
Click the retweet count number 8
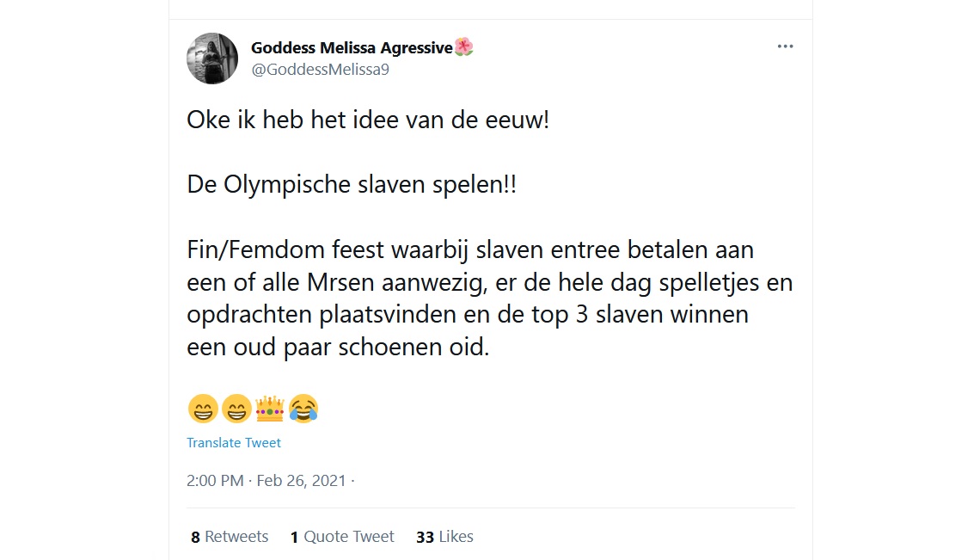[194, 536]
